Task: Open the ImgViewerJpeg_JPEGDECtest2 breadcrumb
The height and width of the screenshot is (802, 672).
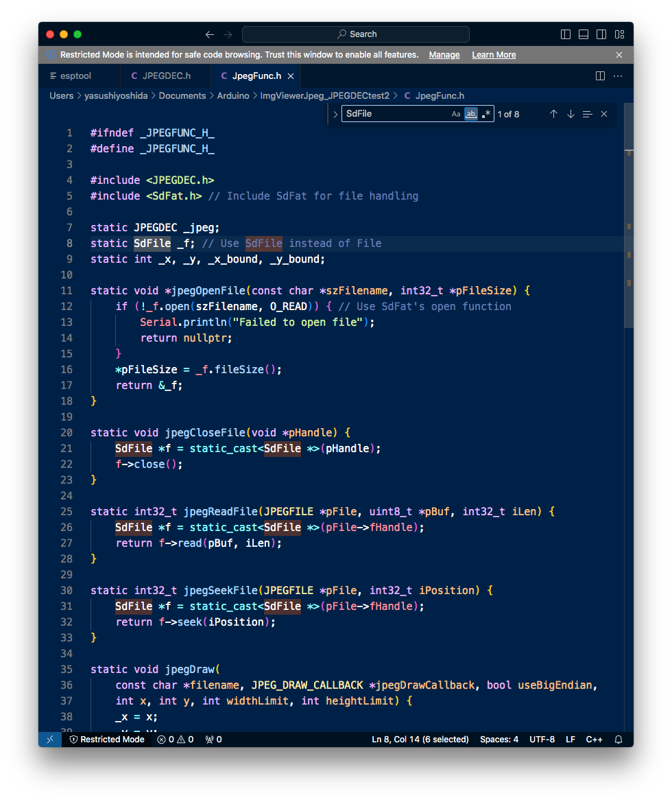Action: [x=325, y=95]
